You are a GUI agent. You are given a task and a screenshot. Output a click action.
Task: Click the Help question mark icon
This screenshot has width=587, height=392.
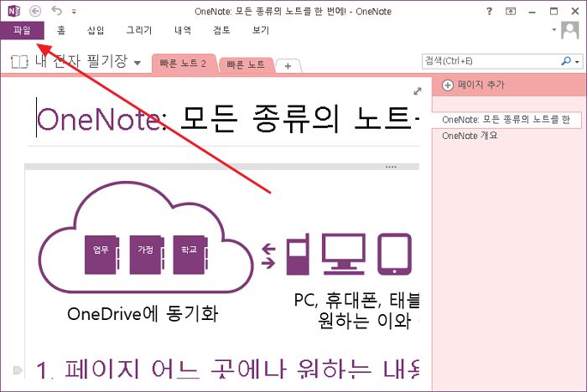(x=489, y=11)
